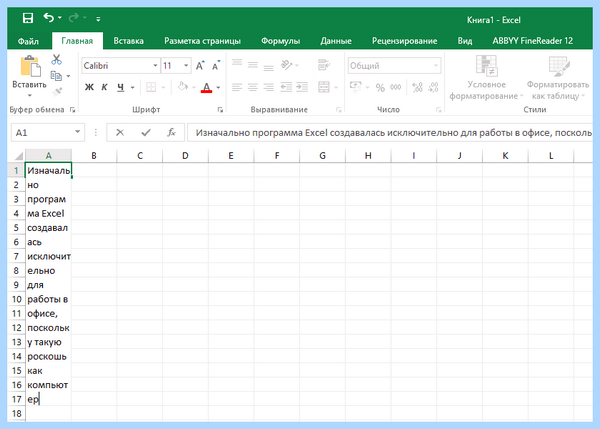Increase decimal places icon
The width and height of the screenshot is (600, 429).
click(x=417, y=88)
